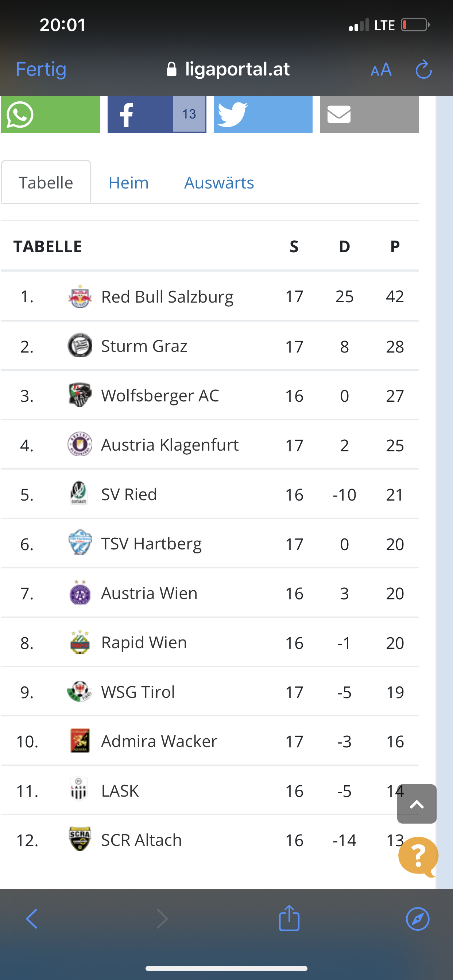Image resolution: width=453 pixels, height=980 pixels.
Task: Open the page in Safari compass icon
Action: (x=418, y=919)
